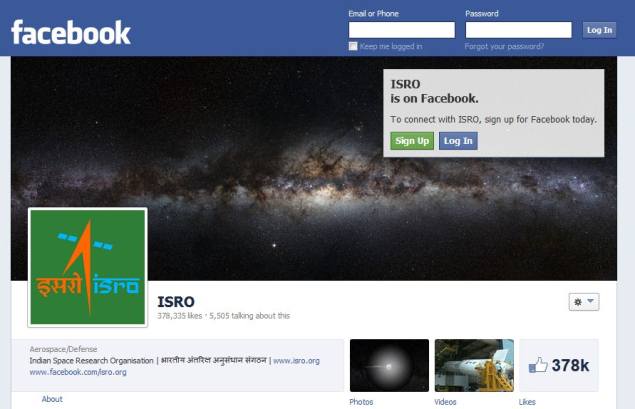This screenshot has height=409, width=635.
Task: Focus the Password input field
Action: pos(518,30)
